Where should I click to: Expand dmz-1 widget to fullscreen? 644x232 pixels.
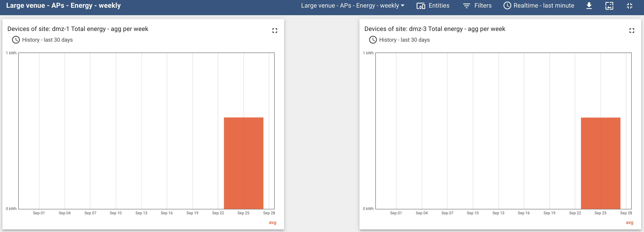click(275, 31)
